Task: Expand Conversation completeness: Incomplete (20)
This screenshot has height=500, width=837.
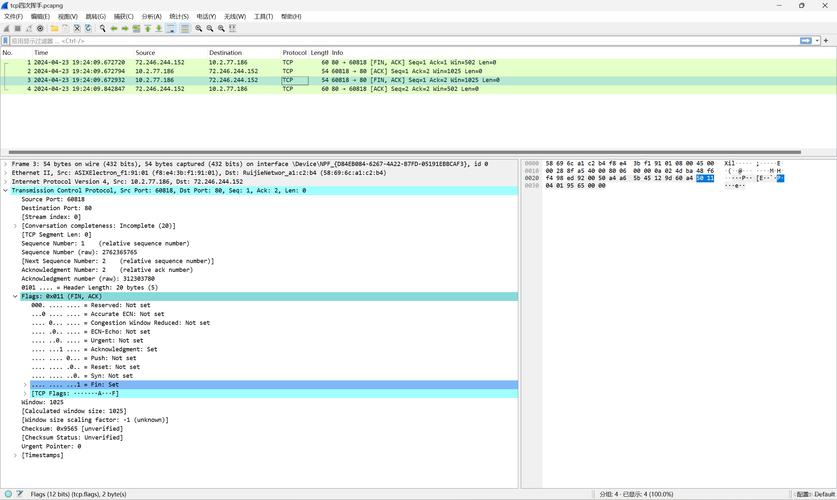Action: pyautogui.click(x=15, y=226)
